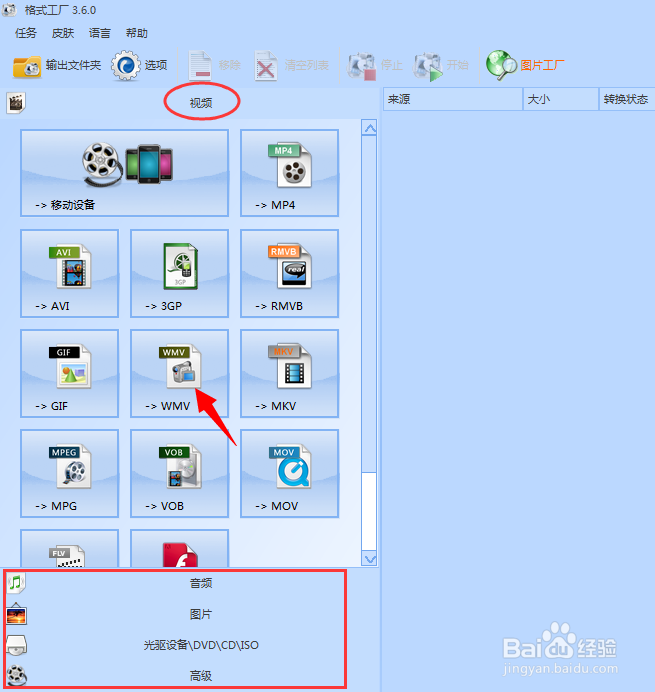
Task: Open the 帮助 help menu
Action: 137,33
